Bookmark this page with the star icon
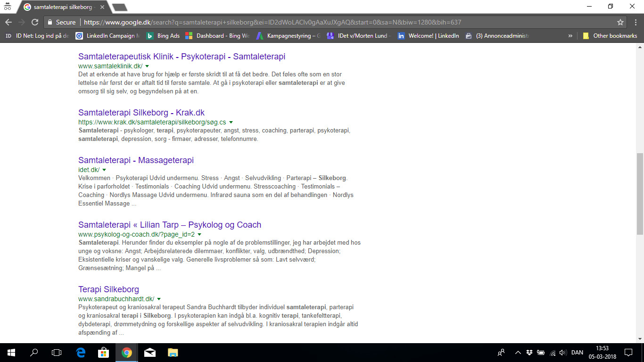Viewport: 644px width, 362px height. (620, 22)
